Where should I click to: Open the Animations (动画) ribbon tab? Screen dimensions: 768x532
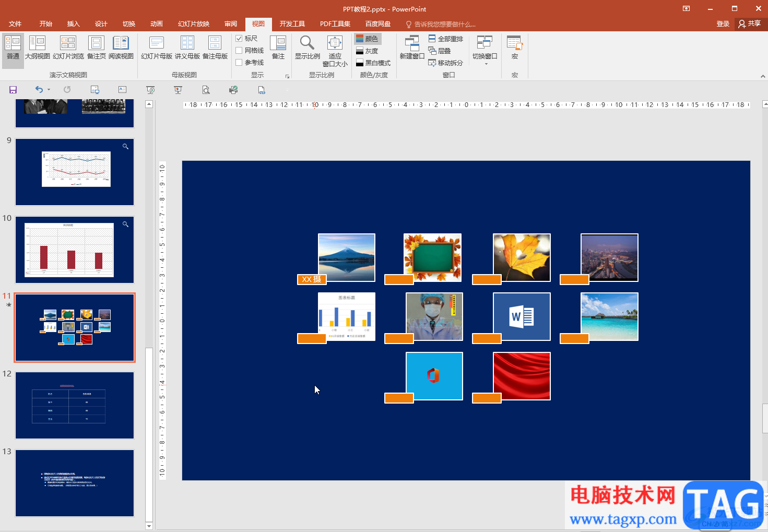pyautogui.click(x=156, y=24)
